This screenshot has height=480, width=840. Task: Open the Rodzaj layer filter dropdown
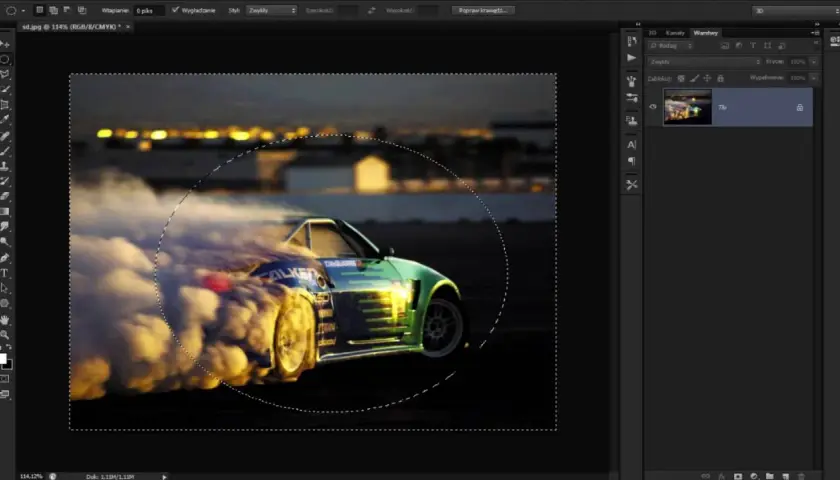tap(670, 46)
